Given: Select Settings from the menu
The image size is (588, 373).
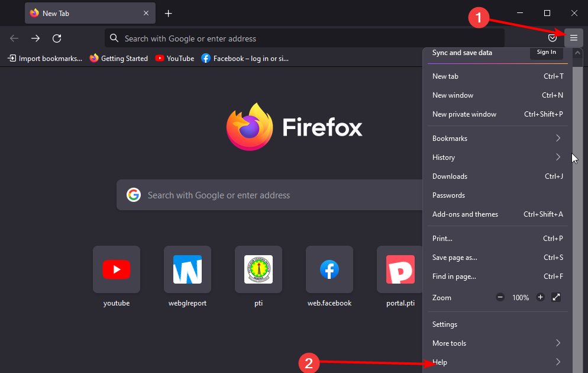Looking at the screenshot, I should pyautogui.click(x=444, y=324).
